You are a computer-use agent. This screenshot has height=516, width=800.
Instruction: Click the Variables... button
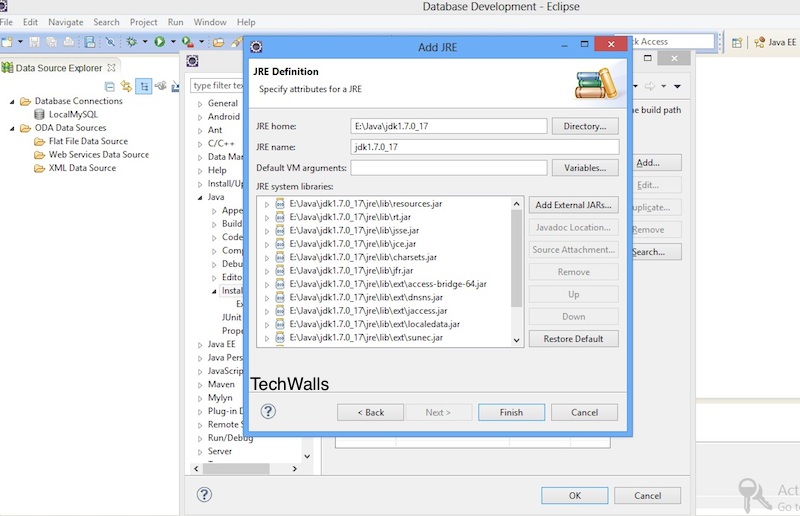[x=585, y=167]
